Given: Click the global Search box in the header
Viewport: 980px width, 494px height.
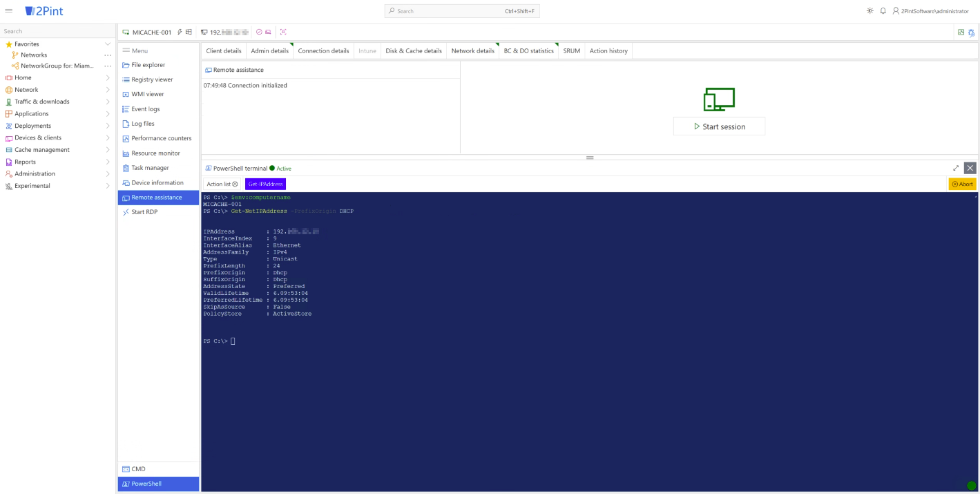Looking at the screenshot, I should point(462,11).
